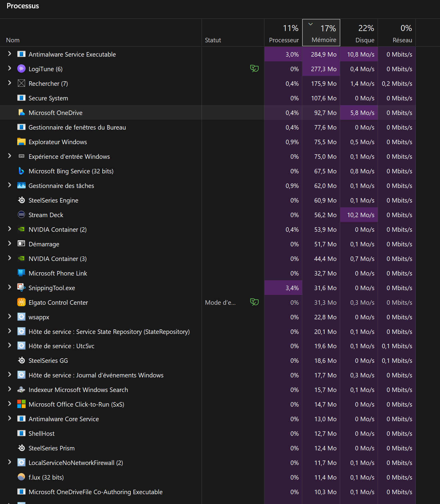The width and height of the screenshot is (440, 504).
Task: Click the wsappx gear icon
Action: tap(21, 317)
